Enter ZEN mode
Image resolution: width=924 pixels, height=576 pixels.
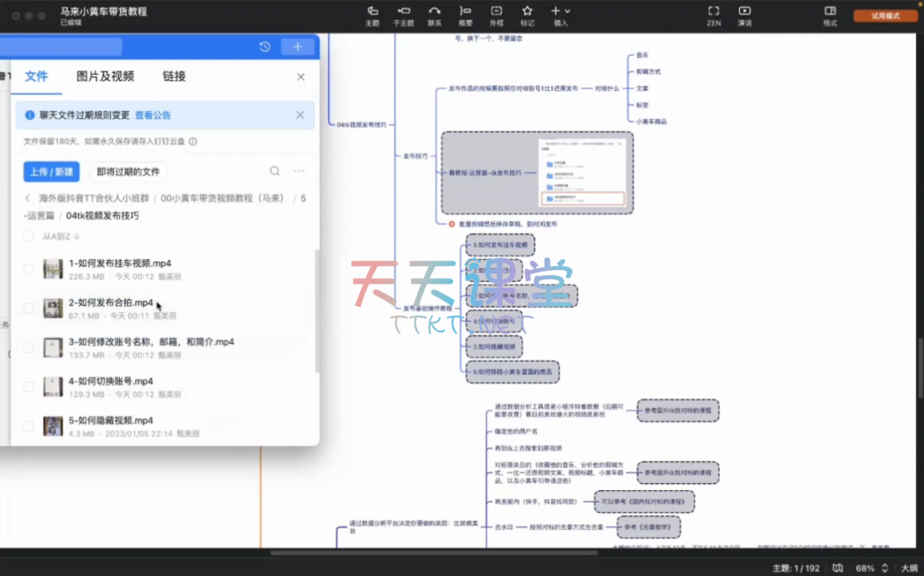coord(714,14)
